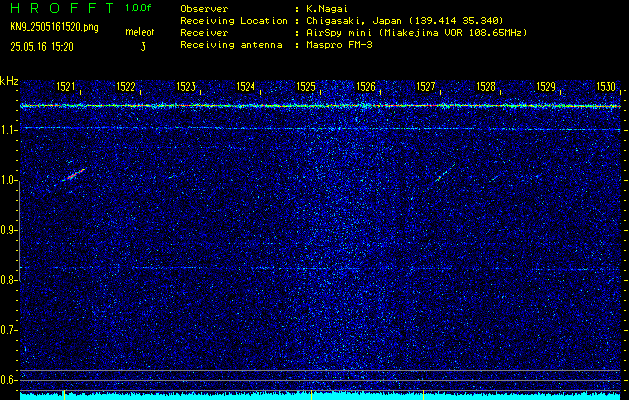
Task: Select the file name KN9_2505161520.png
Action: (x=54, y=27)
